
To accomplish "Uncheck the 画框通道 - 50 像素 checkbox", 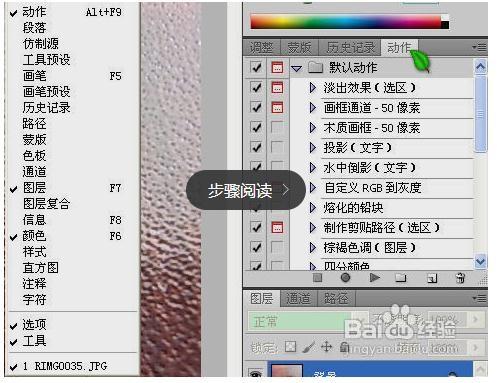I will [256, 108].
